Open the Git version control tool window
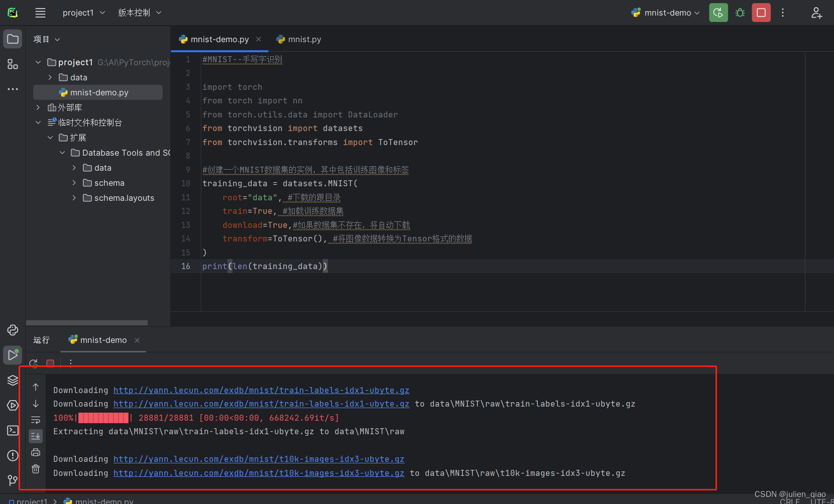Viewport: 834px width, 504px height. point(13,480)
